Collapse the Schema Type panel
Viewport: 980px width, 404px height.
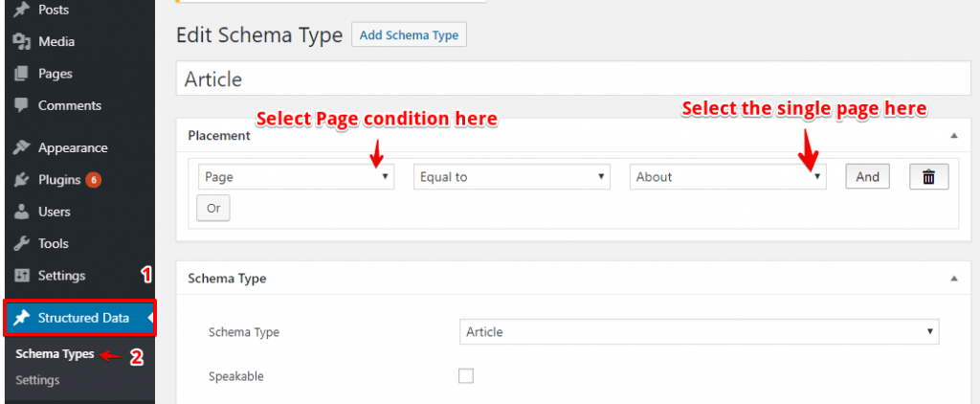[x=954, y=279]
